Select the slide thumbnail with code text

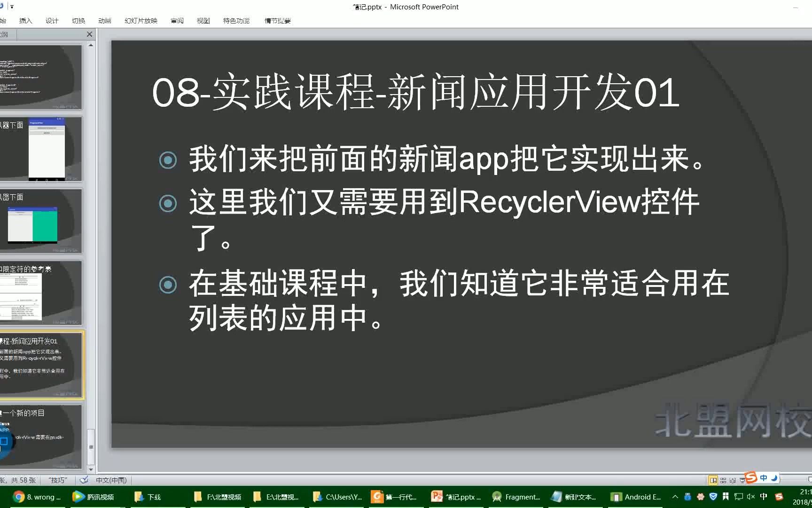coord(41,77)
